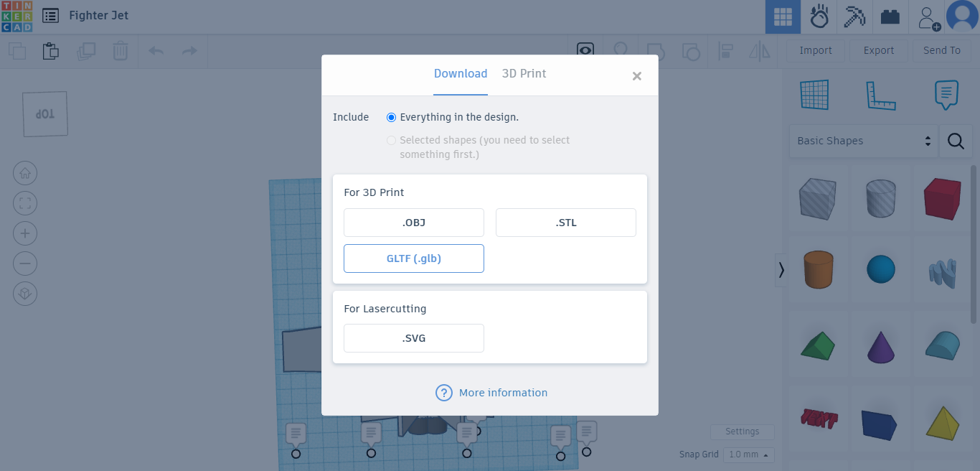
Task: Download the design as .STL
Action: pos(565,223)
